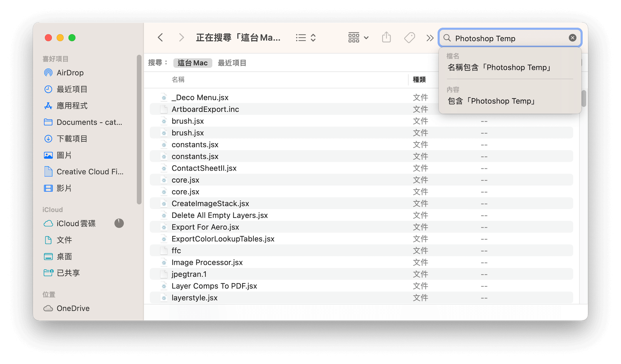
Task: Click the file list vertical scrollbar
Action: click(x=583, y=98)
